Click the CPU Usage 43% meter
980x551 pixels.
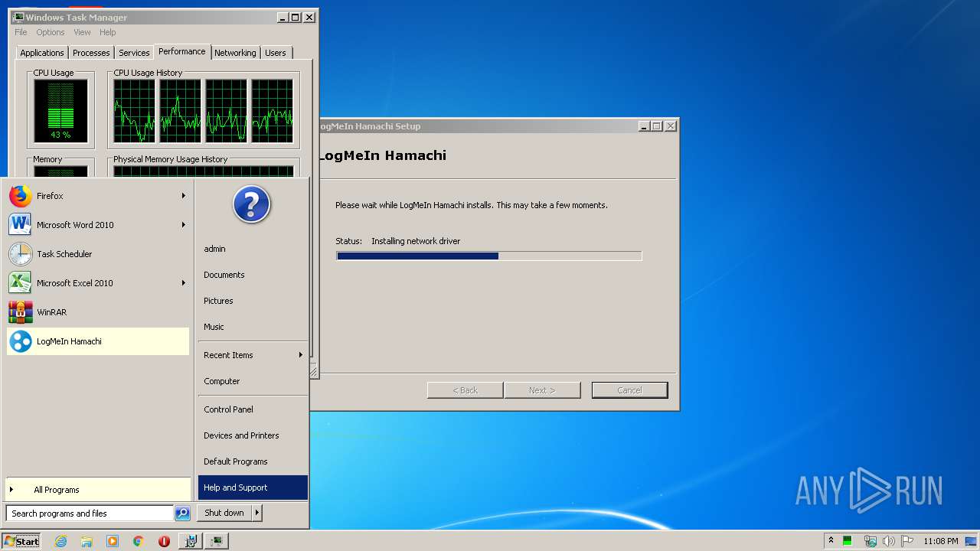(x=60, y=110)
